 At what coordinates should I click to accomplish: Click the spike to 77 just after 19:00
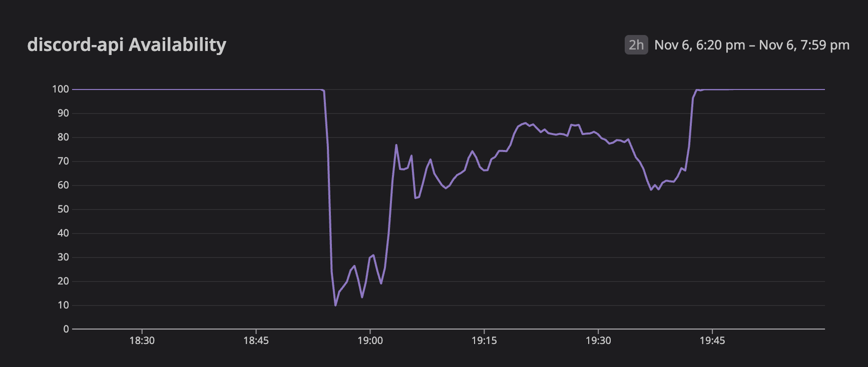tap(396, 145)
